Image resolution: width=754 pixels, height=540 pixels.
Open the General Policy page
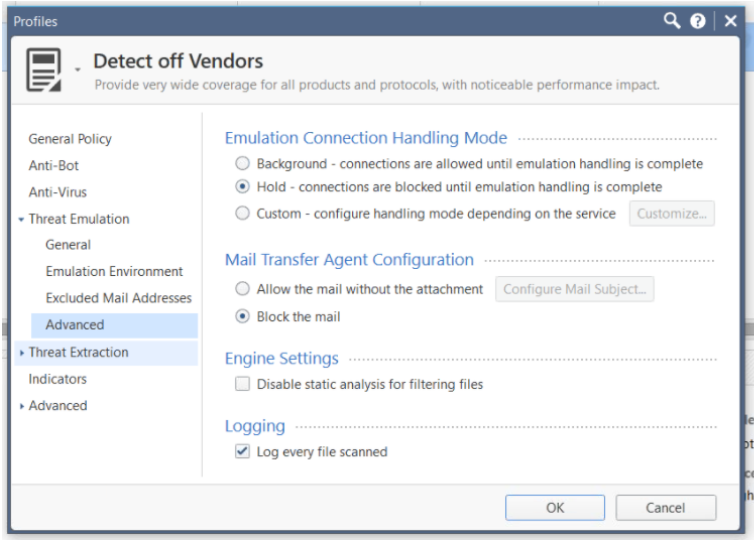click(70, 139)
